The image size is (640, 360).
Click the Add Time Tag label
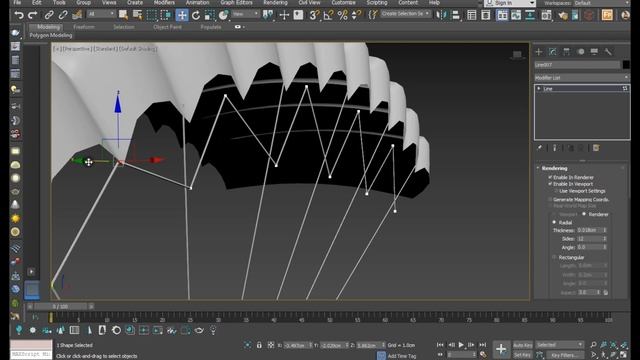click(402, 356)
